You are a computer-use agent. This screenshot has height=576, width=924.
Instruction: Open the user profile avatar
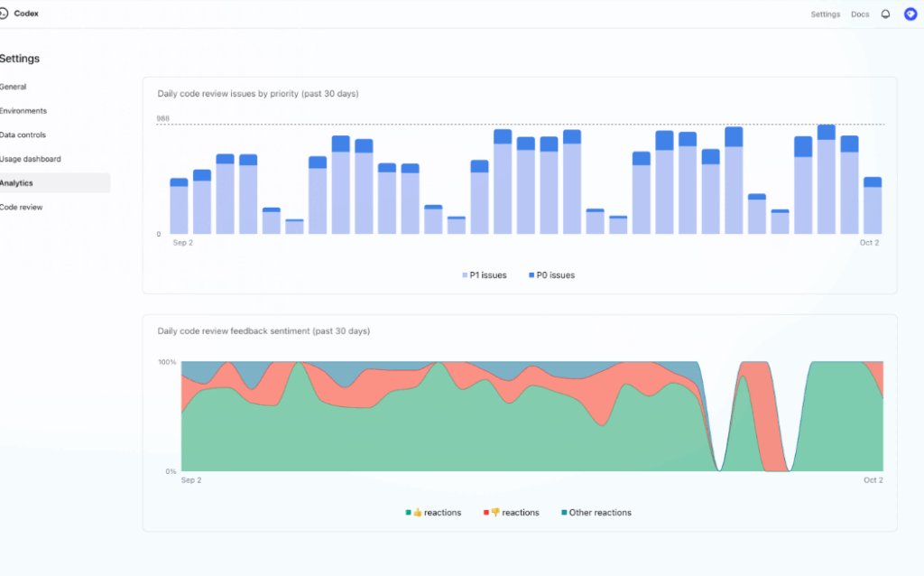[910, 14]
